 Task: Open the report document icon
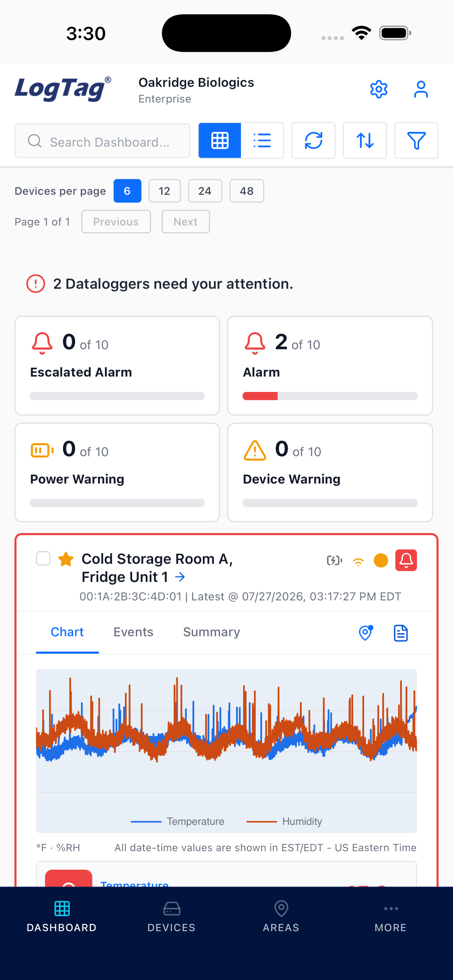[400, 633]
